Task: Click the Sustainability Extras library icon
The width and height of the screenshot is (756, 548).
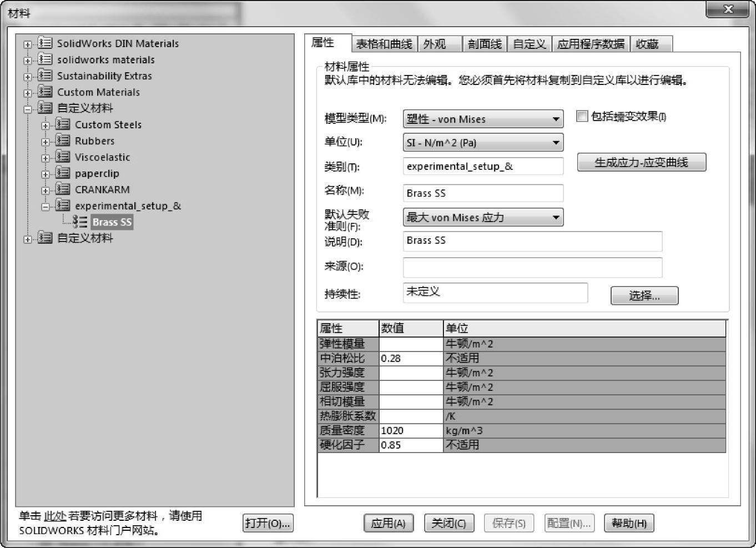Action: tap(45, 76)
